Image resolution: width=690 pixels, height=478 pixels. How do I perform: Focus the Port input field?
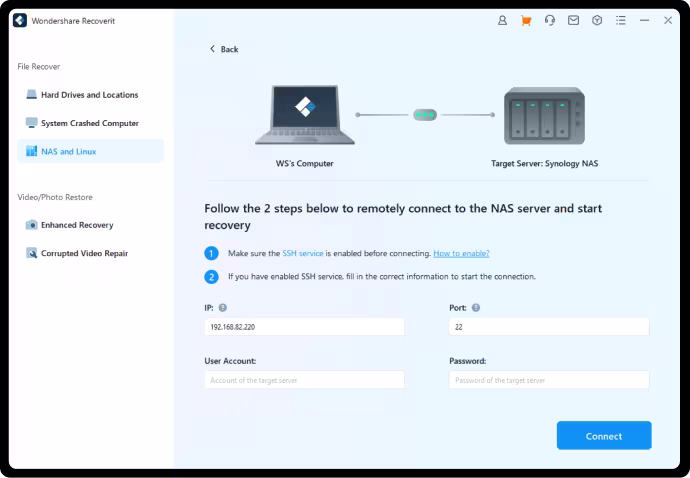[549, 327]
